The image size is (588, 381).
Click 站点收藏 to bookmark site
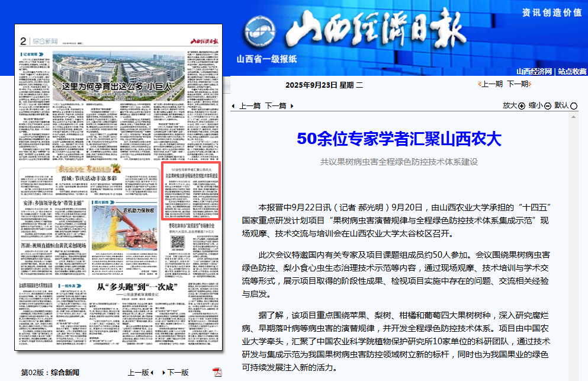click(x=572, y=71)
